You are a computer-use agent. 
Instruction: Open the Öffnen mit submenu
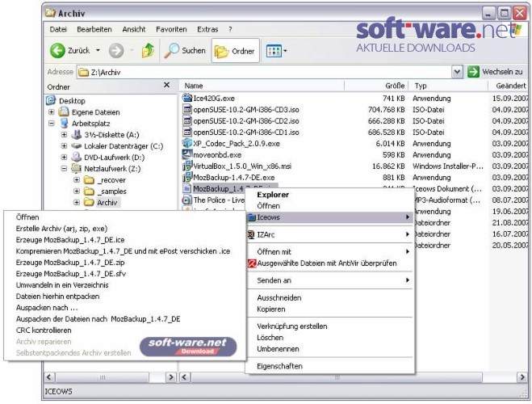tap(330, 252)
